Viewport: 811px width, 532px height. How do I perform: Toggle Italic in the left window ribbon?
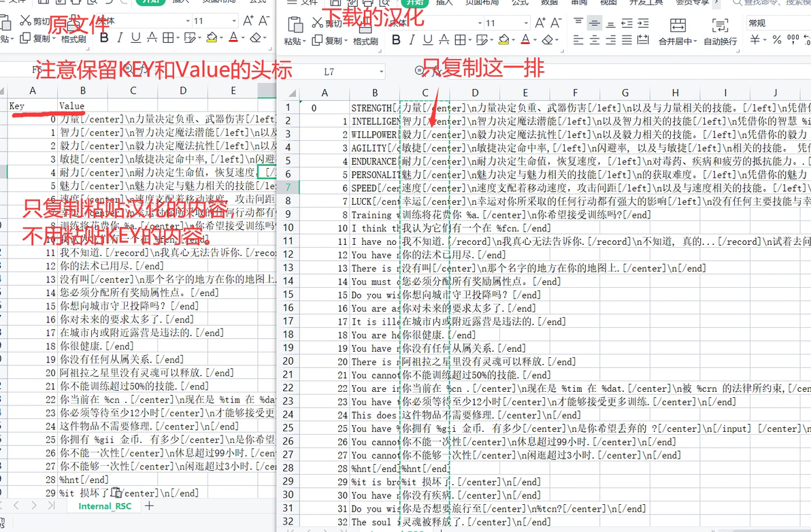tap(120, 37)
